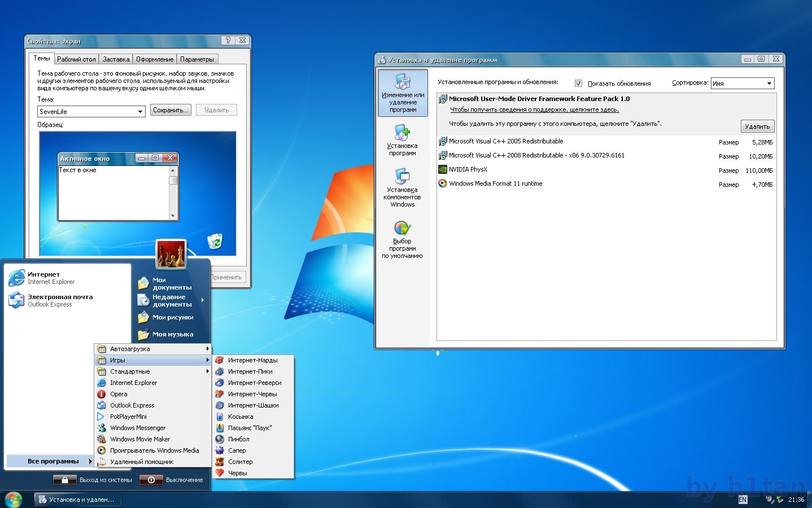
Task: Launch Интернет-Реверси game
Action: pos(253,383)
